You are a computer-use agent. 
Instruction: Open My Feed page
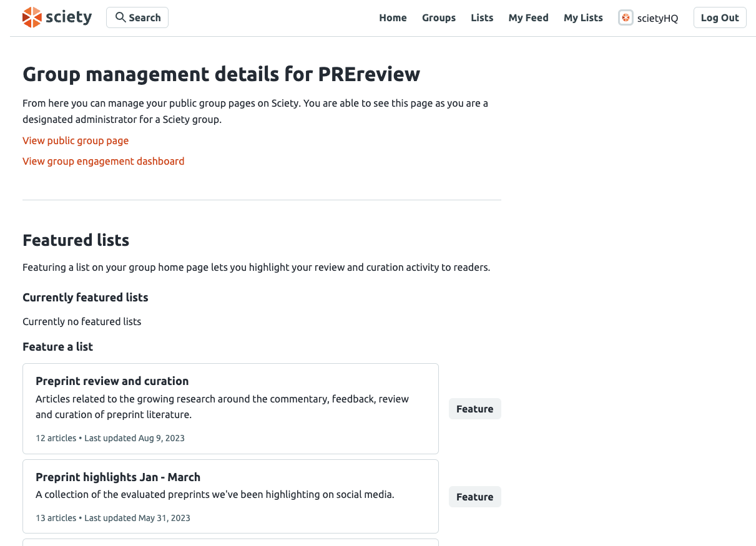coord(528,17)
